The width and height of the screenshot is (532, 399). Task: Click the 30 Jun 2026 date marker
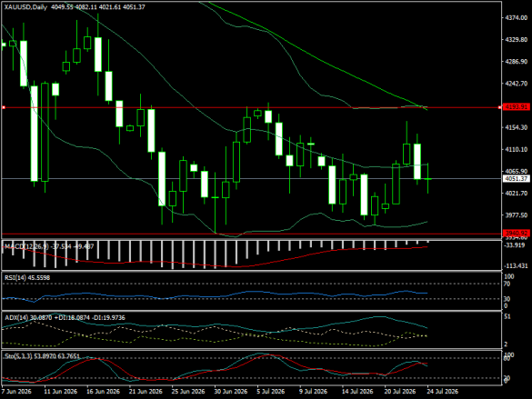tap(230, 391)
